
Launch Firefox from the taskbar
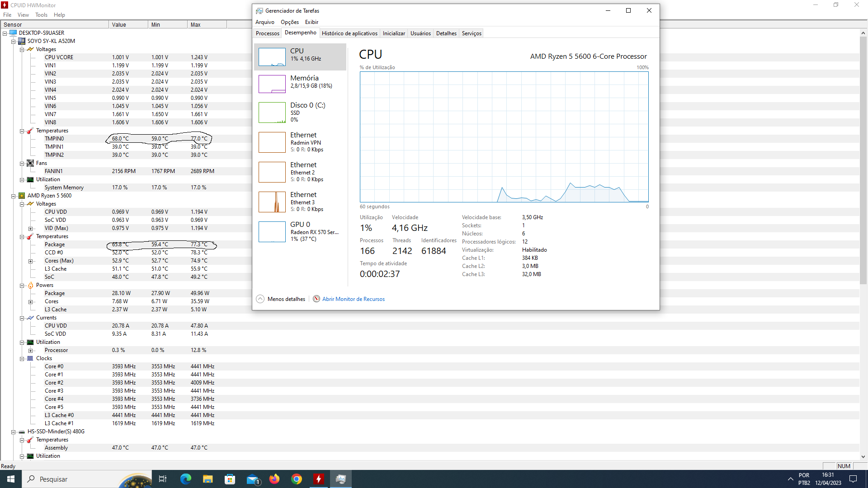(x=274, y=479)
